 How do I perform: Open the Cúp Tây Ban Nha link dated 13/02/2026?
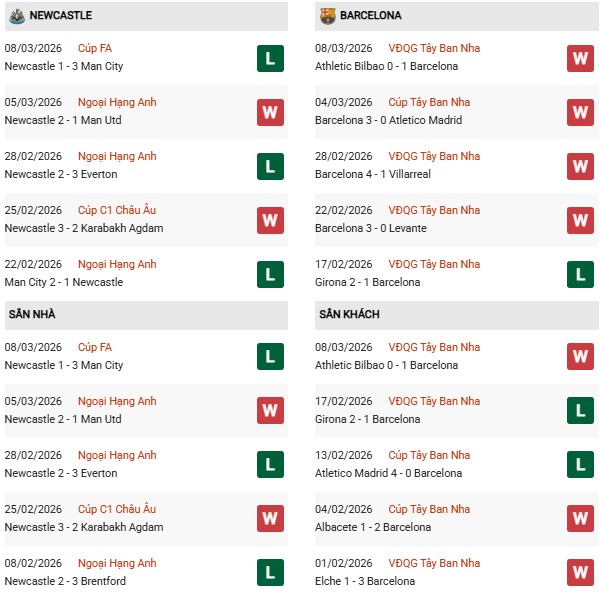430,455
